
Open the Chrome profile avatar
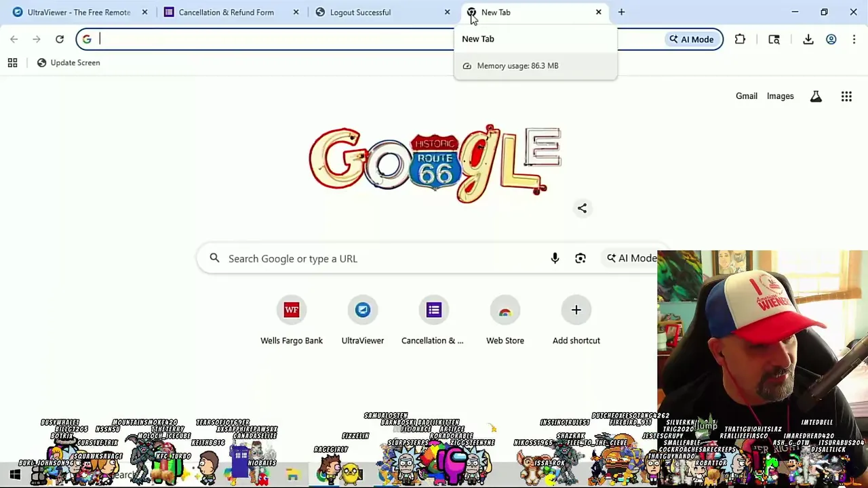click(x=831, y=39)
